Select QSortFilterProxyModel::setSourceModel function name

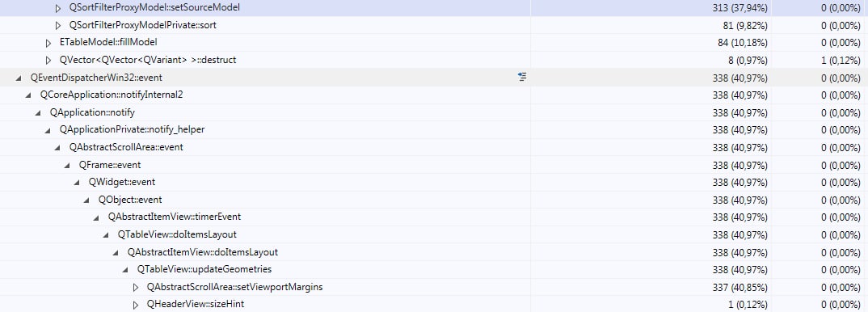154,8
